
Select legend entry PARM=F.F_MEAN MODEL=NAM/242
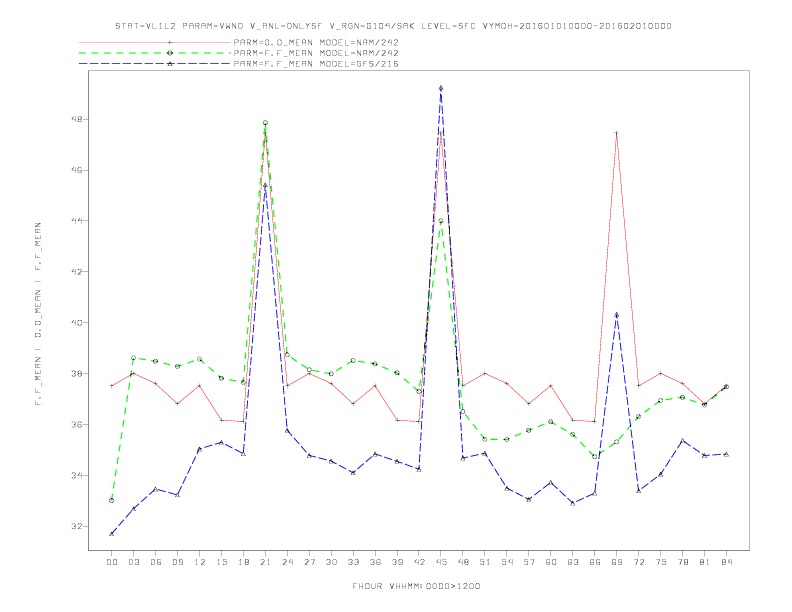(316, 53)
